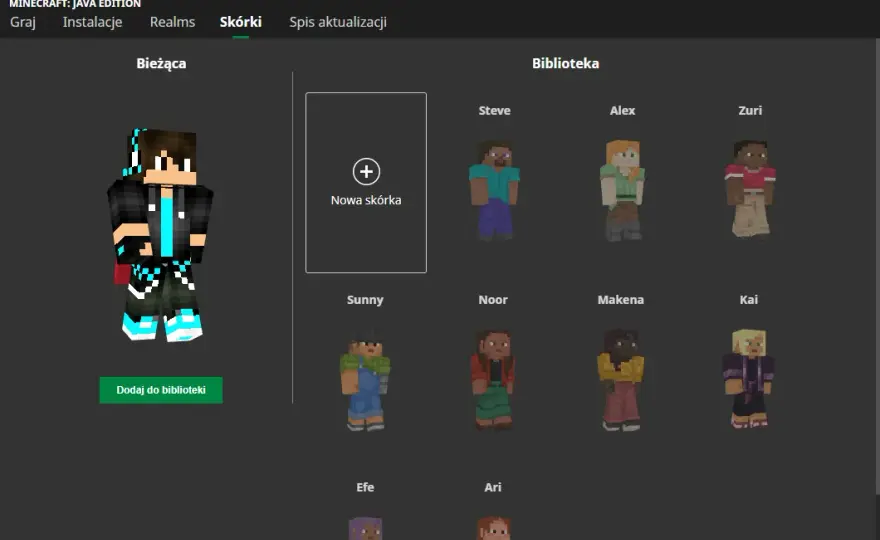Pick the Efe skin thumbnail

pos(365,528)
